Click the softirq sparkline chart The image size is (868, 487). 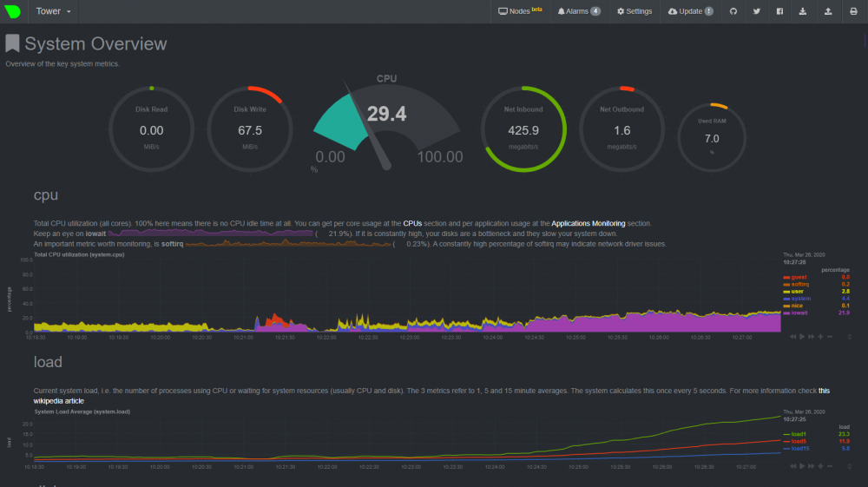tap(288, 243)
